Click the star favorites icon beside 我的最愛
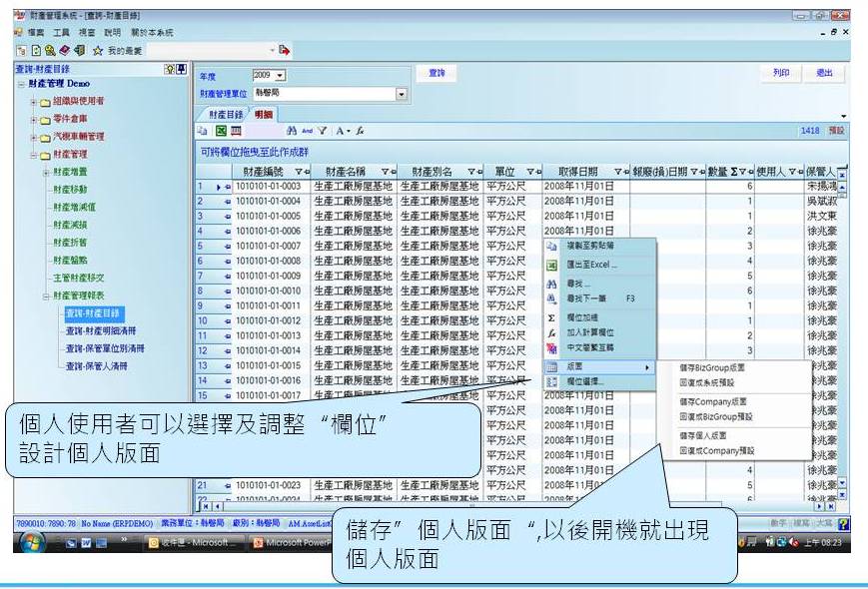This screenshot has width=868, height=589. 98,49
